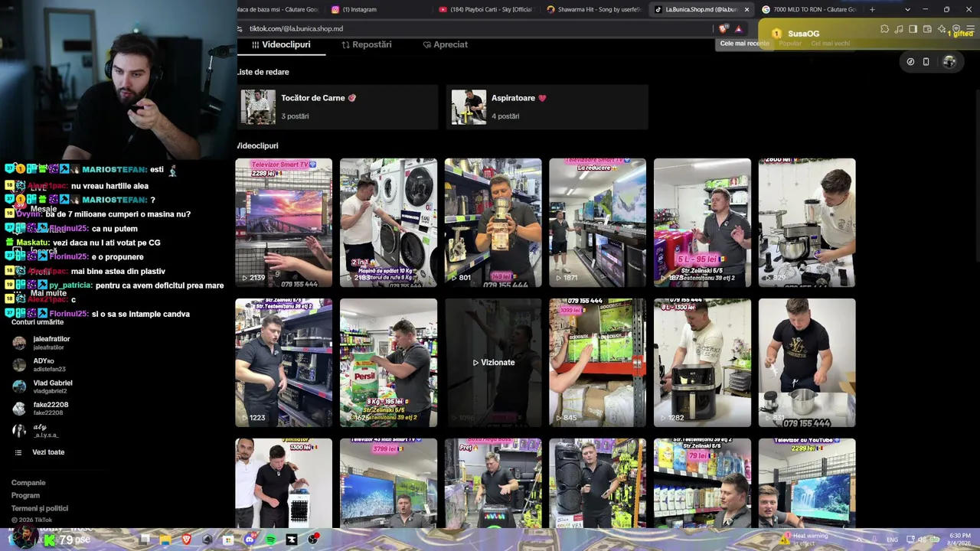Open the 5 L - 95 lei video
This screenshot has height=551, width=980.
pyautogui.click(x=702, y=223)
